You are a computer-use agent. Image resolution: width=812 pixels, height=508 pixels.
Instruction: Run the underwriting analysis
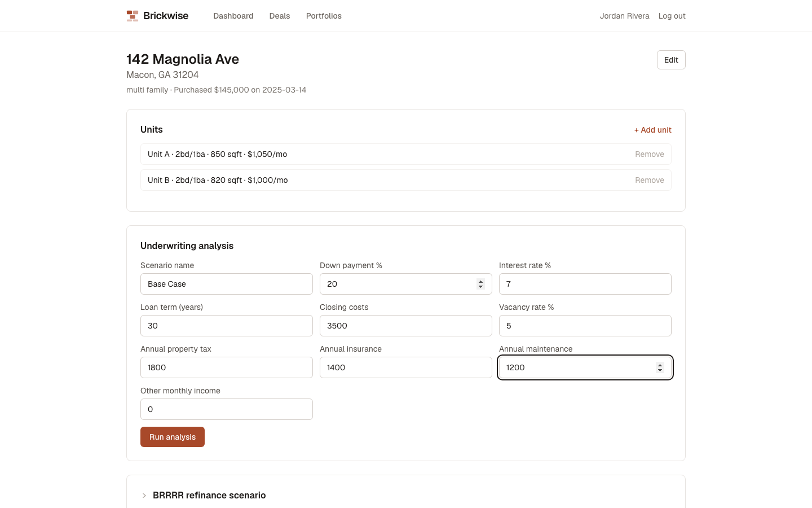(x=173, y=437)
